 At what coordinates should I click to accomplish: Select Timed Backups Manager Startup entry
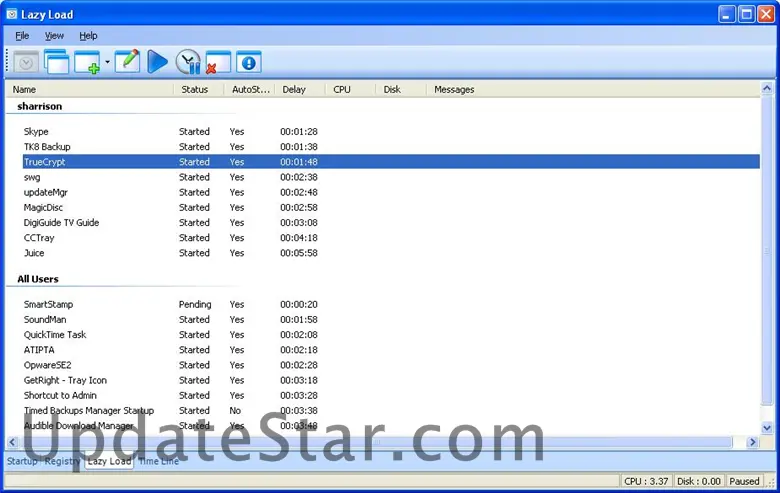89,410
